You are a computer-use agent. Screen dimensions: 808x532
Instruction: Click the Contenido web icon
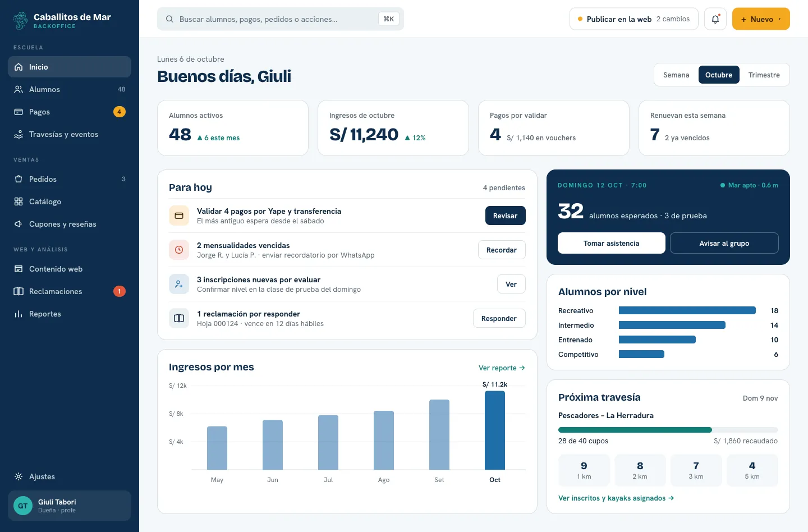click(x=19, y=269)
